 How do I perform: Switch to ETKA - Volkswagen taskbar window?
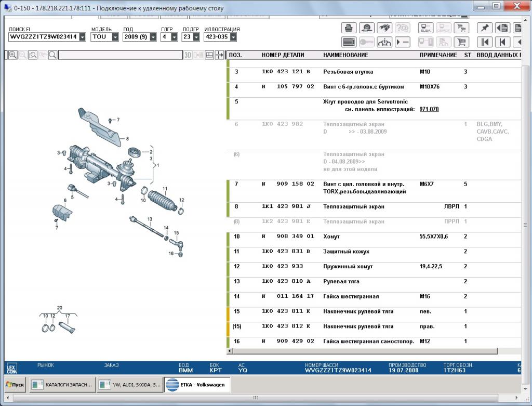pos(197,385)
